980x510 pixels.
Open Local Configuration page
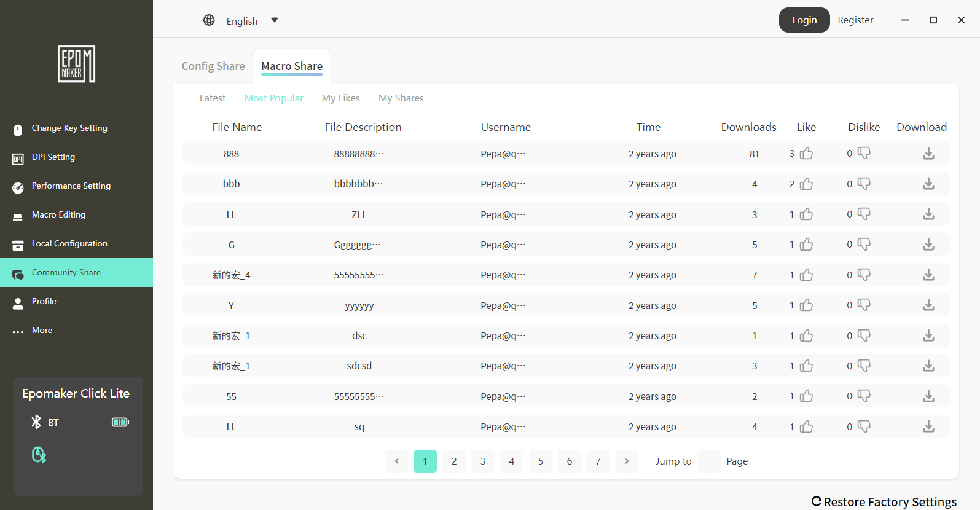69,244
